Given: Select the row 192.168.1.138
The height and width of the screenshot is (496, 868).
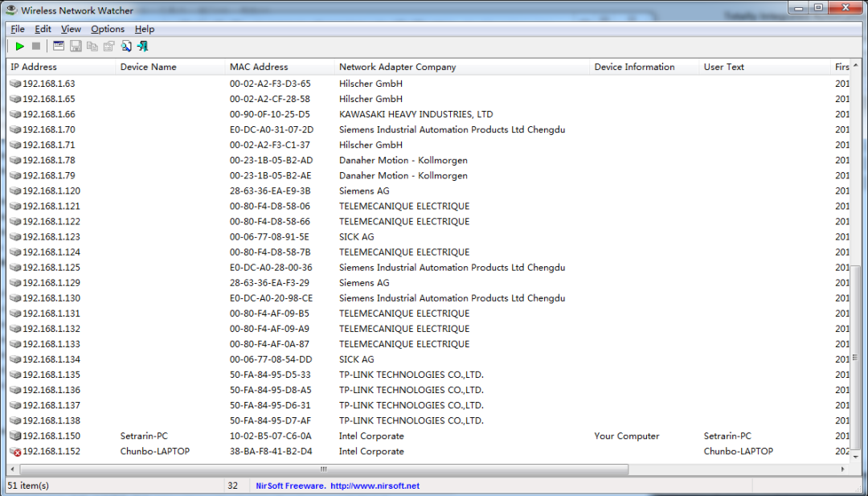Looking at the screenshot, I should point(428,420).
